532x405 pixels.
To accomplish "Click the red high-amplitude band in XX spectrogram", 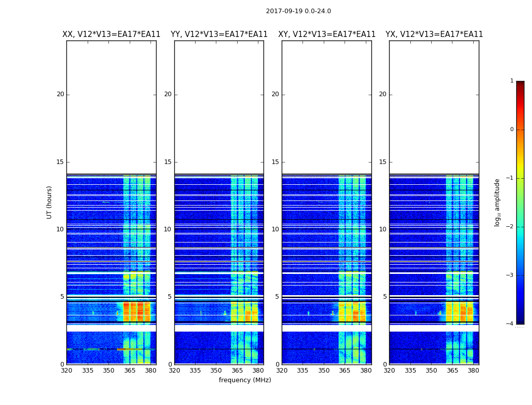I will point(137,311).
